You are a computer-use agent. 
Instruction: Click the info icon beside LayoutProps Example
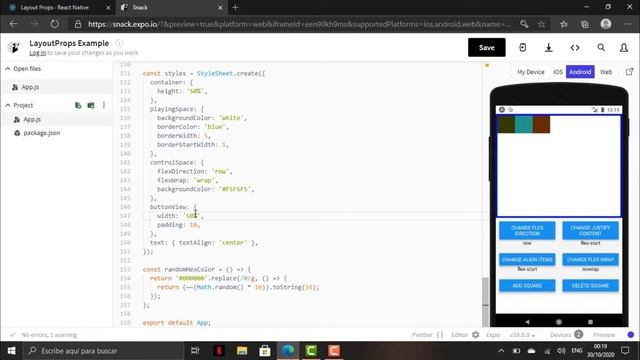click(119, 43)
